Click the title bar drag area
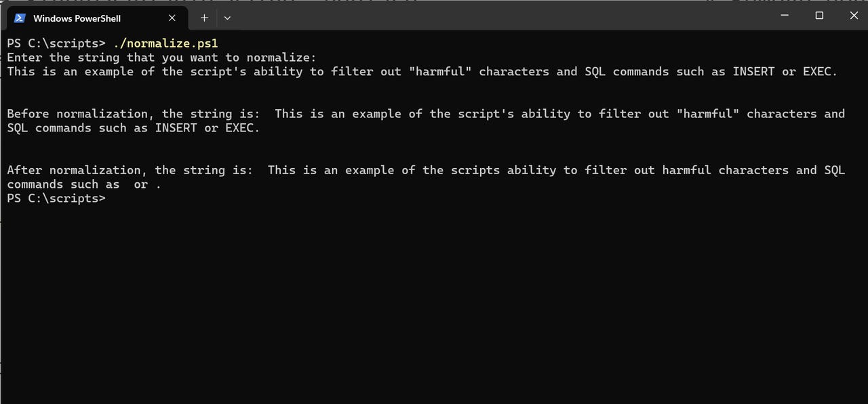The width and height of the screenshot is (868, 404). click(x=475, y=15)
